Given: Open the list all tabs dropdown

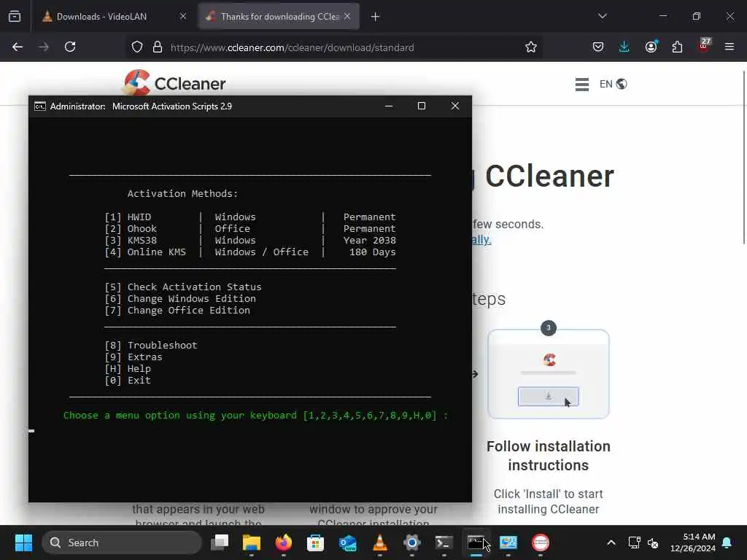Looking at the screenshot, I should pos(602,16).
